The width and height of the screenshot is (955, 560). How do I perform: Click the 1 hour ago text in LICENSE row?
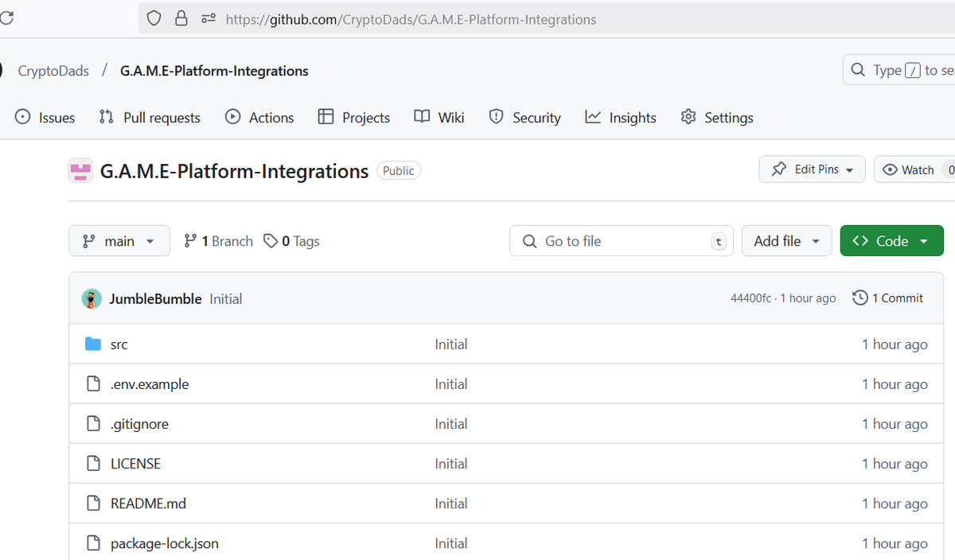click(x=895, y=464)
